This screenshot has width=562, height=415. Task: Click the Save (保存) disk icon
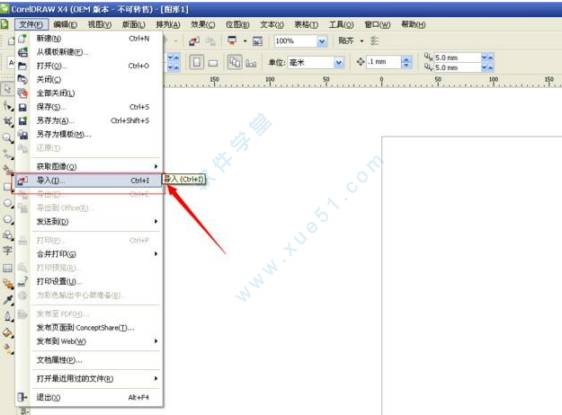point(23,107)
